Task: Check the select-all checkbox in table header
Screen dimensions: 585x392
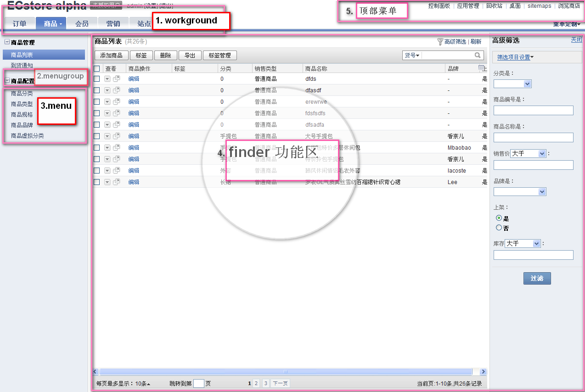Action: click(96, 68)
